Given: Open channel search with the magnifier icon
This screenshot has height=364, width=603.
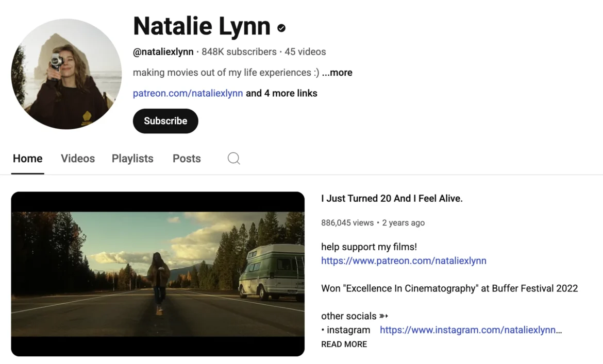Looking at the screenshot, I should (233, 159).
